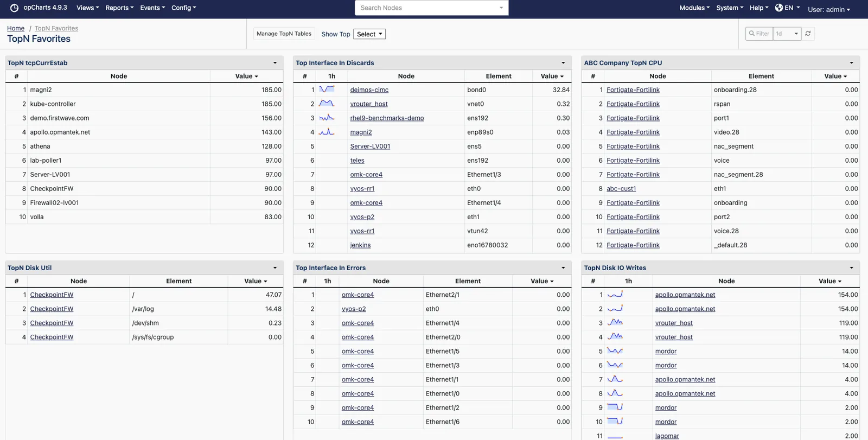The image size is (868, 440).
Task: Expand Top Interface In Discards panel caret
Action: click(563, 63)
